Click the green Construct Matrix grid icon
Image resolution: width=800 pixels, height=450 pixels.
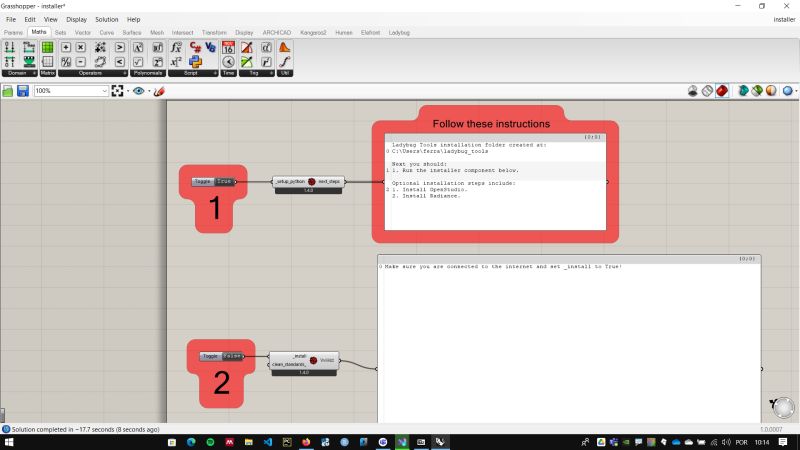tap(47, 47)
